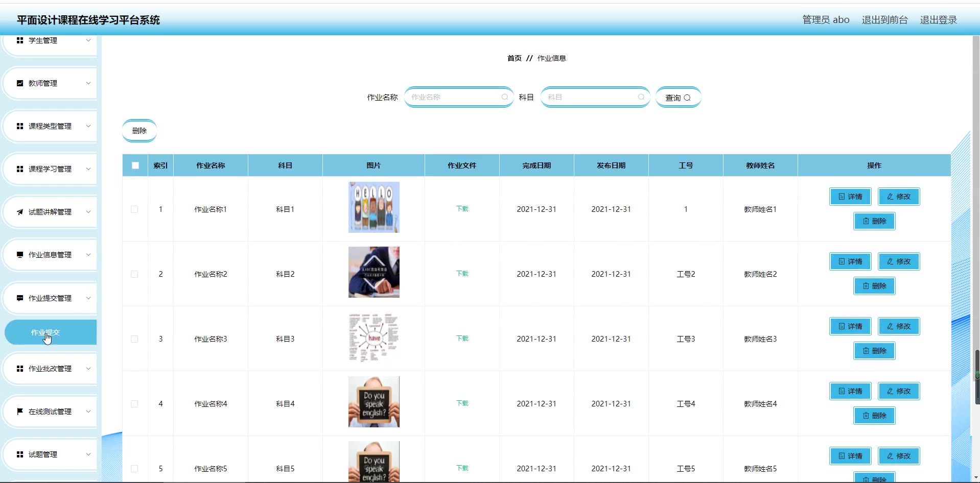Collapse the 作业提交管理 chevron

88,298
